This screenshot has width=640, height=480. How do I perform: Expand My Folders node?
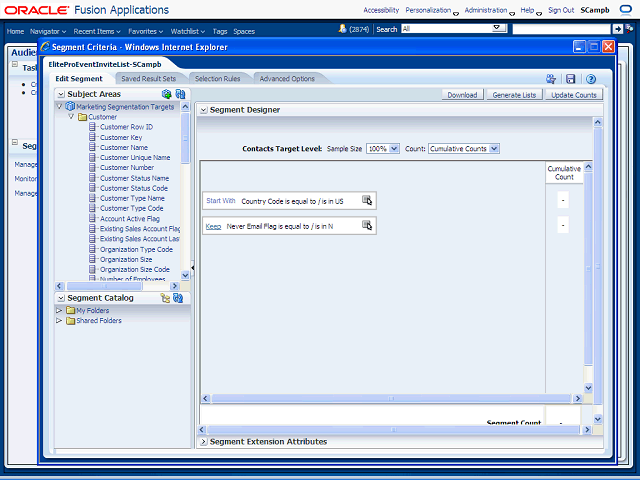pos(59,311)
